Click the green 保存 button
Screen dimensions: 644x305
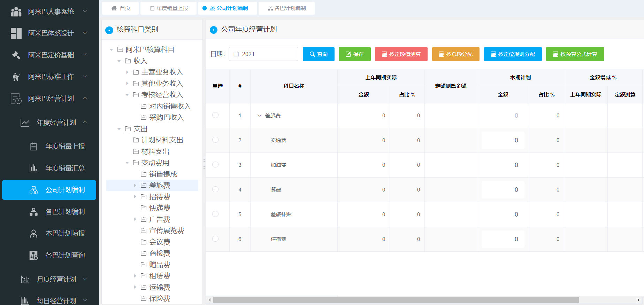pos(354,54)
